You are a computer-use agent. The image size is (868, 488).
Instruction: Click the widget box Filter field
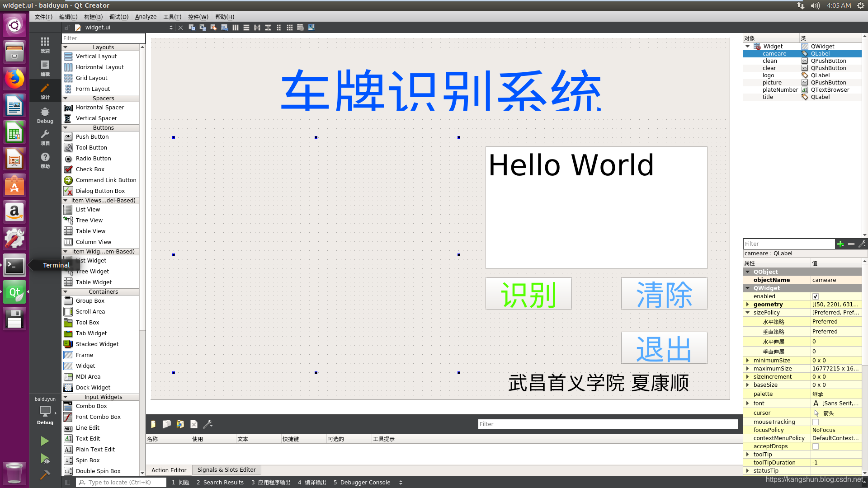[103, 38]
